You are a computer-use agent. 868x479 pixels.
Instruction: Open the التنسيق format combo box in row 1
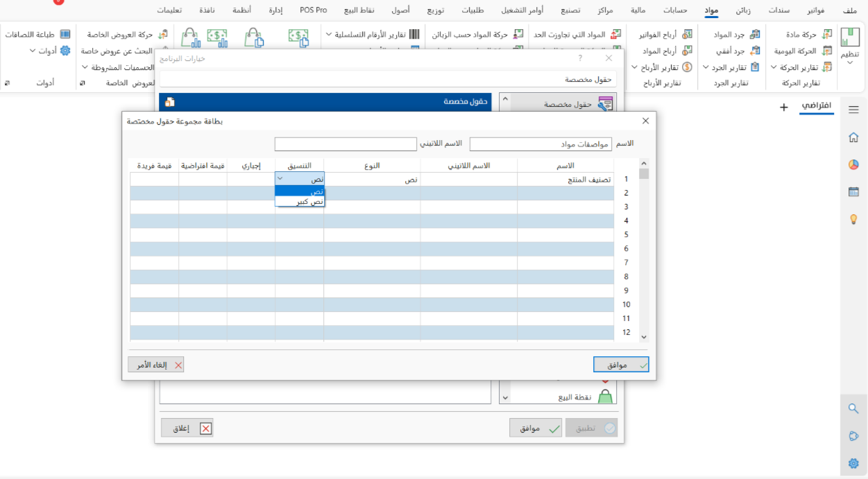pos(300,180)
